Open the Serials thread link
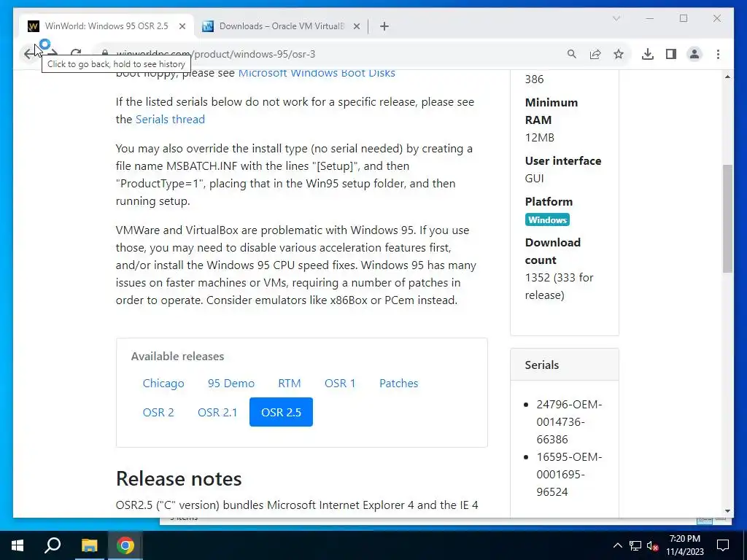 170,119
